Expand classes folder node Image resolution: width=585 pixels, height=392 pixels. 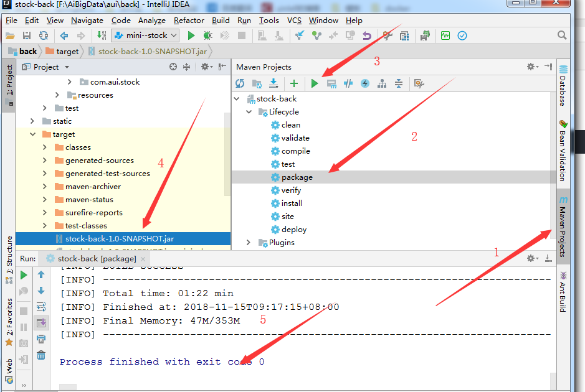(x=45, y=147)
